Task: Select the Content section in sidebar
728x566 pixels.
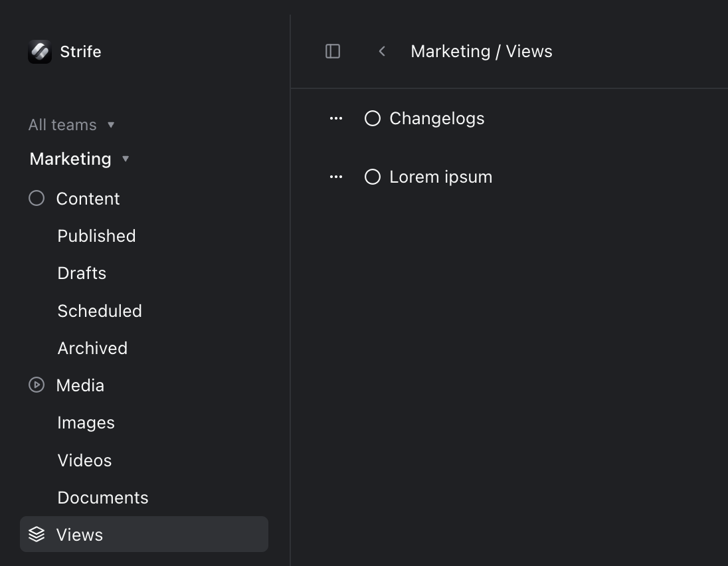Action: click(88, 199)
